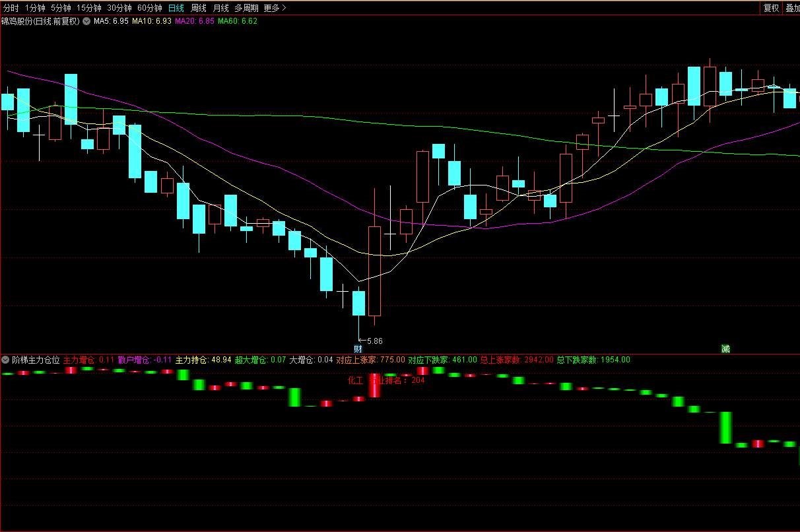Click the 总上涨家数: 2942.00 value

517,360
